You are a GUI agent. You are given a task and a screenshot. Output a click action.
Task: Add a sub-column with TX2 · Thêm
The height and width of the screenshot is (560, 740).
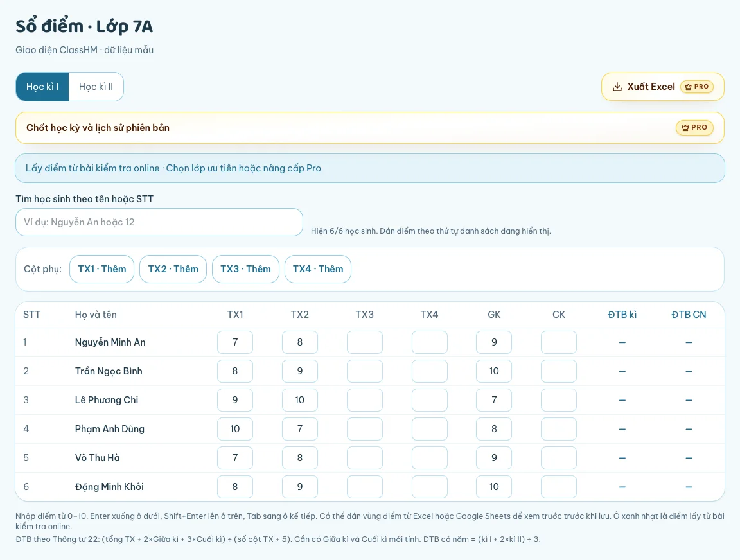pyautogui.click(x=173, y=269)
